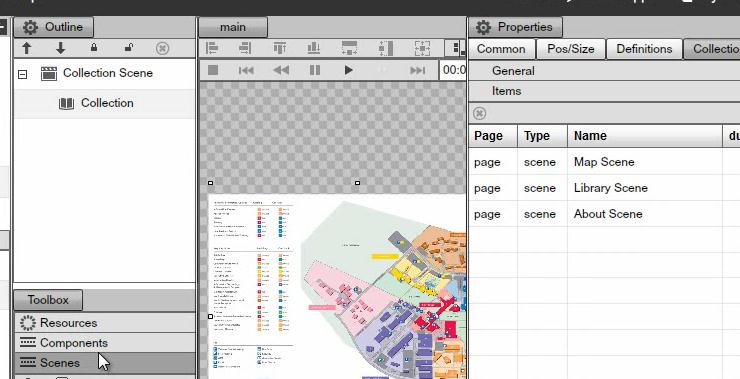Click the Properties panel gear icon
740x379 pixels.
click(x=483, y=27)
